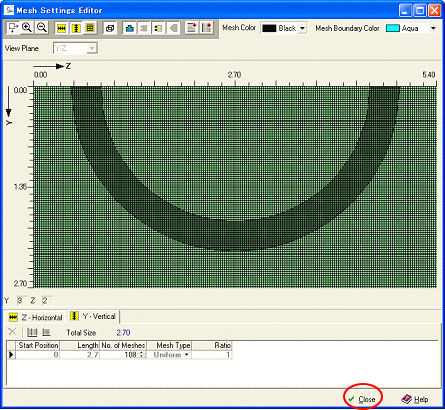
Task: Select the zoom in magnifier tool
Action: (27, 28)
